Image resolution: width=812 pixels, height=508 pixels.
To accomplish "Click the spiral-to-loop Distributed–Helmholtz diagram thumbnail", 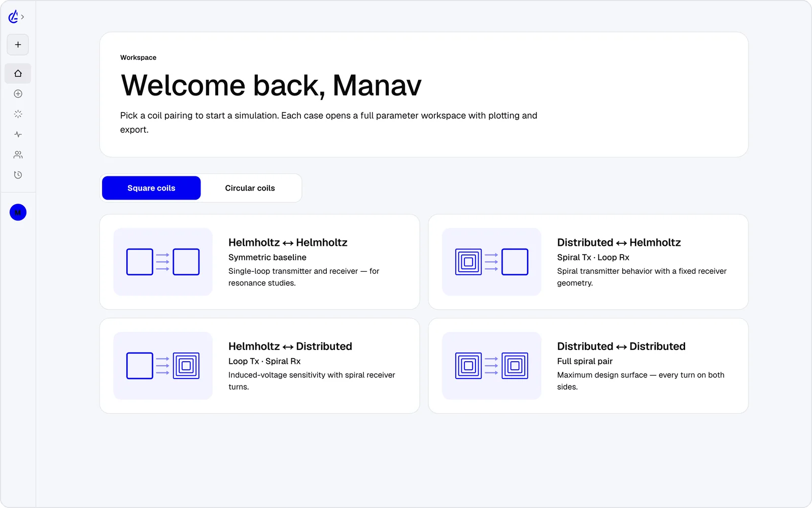I will tap(492, 262).
